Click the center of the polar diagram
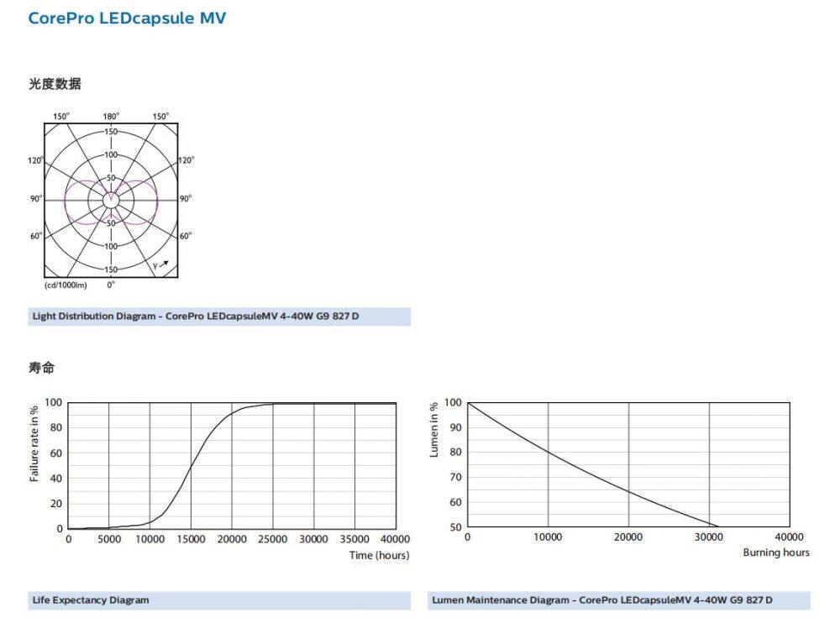 [111, 199]
